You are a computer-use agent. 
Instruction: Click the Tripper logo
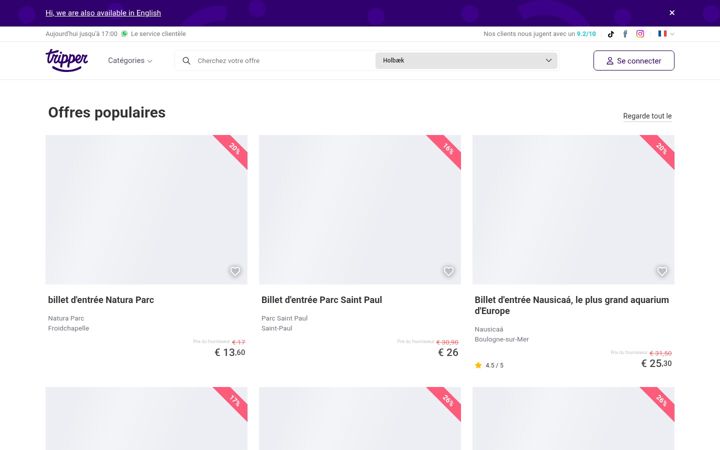(67, 60)
